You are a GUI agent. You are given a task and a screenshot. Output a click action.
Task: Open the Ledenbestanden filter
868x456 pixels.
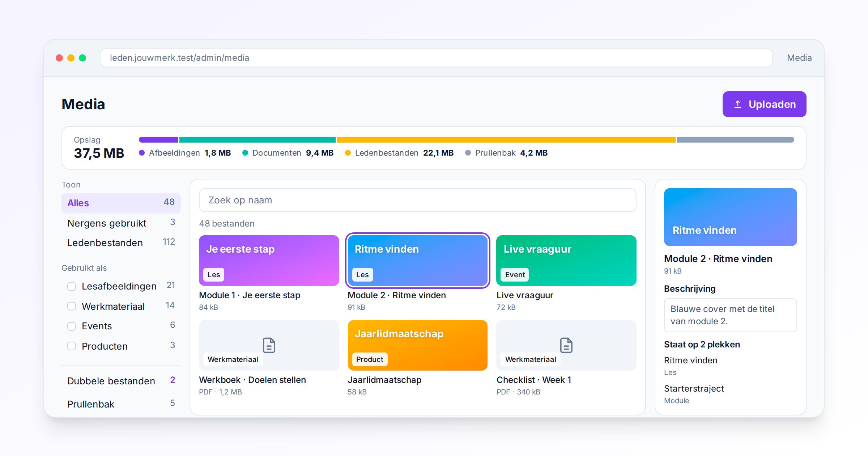coord(121,242)
